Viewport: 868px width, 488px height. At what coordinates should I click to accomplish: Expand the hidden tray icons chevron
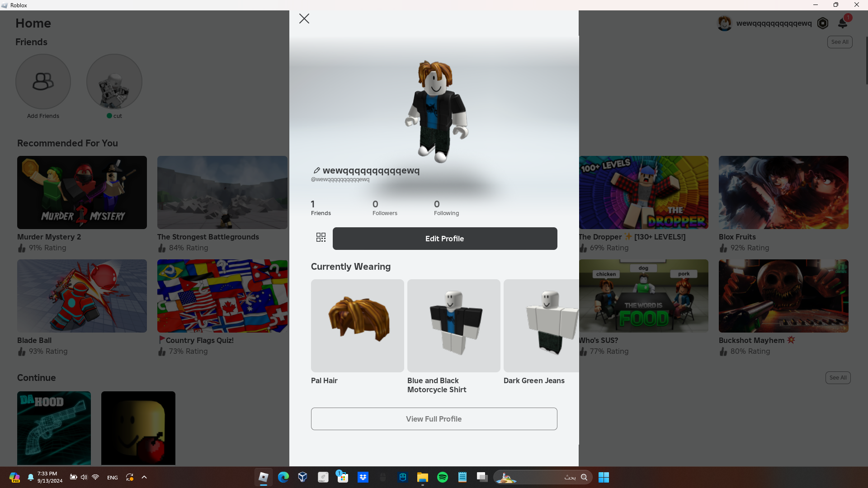tap(144, 477)
